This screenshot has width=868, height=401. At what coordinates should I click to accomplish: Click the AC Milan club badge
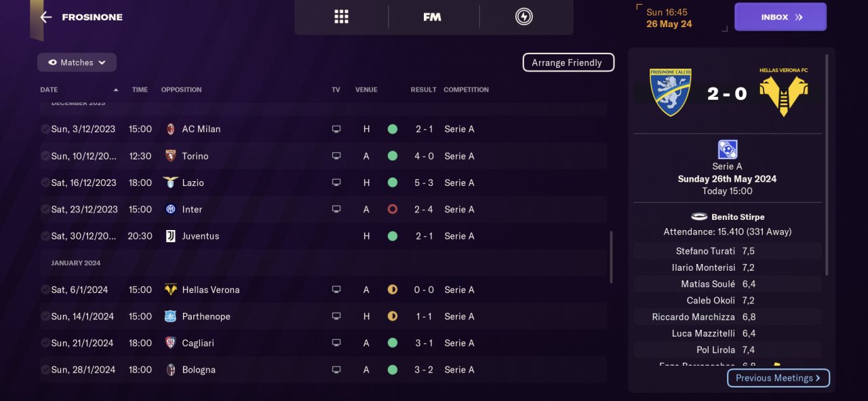171,129
